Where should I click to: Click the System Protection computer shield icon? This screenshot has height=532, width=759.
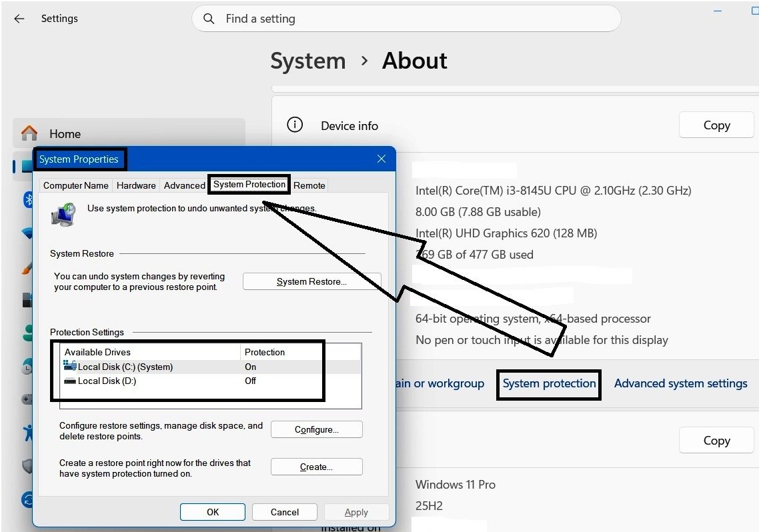[63, 215]
